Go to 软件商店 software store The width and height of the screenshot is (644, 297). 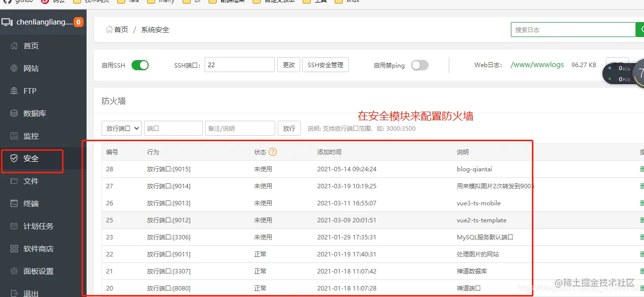[x=39, y=248]
